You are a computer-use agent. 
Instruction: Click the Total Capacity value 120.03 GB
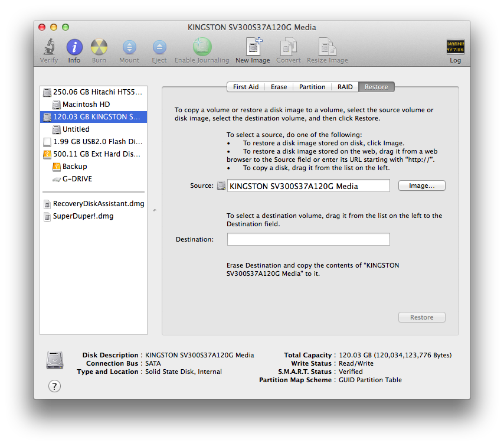tap(395, 355)
